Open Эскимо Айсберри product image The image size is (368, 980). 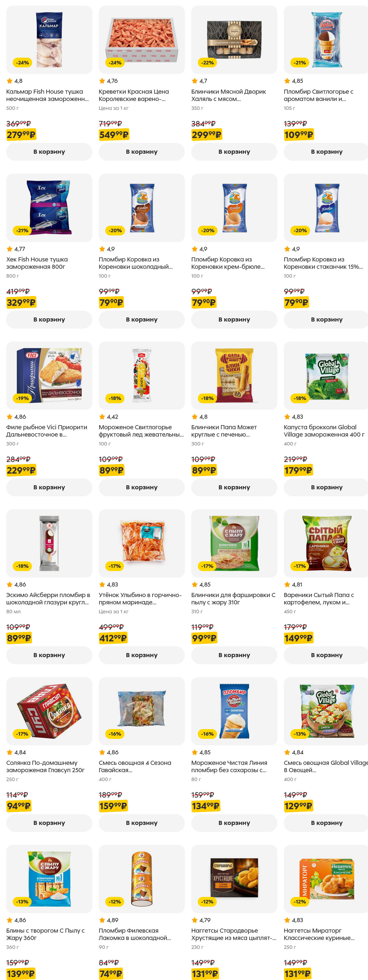(49, 543)
